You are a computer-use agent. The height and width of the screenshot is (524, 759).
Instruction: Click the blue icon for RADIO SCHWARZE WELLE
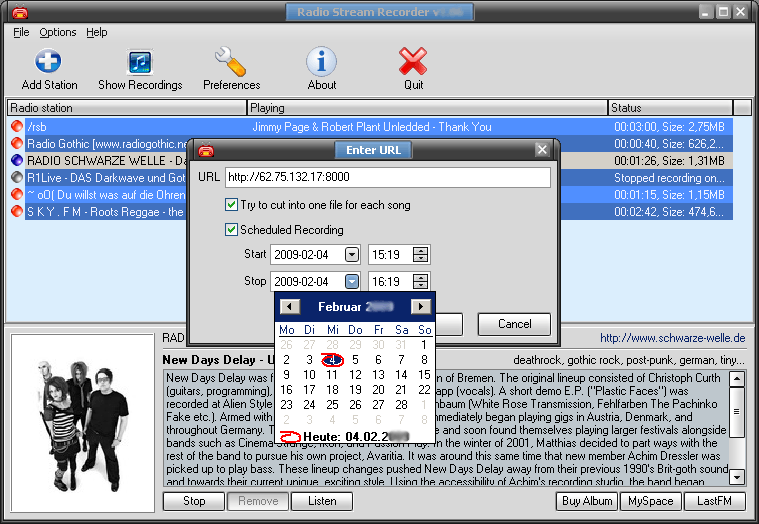[17, 161]
